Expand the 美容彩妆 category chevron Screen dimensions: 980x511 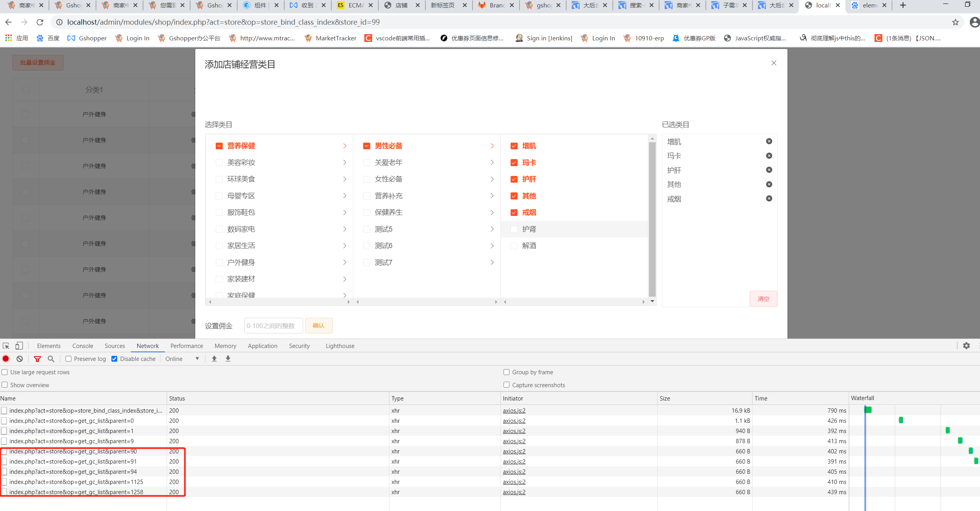(x=344, y=163)
